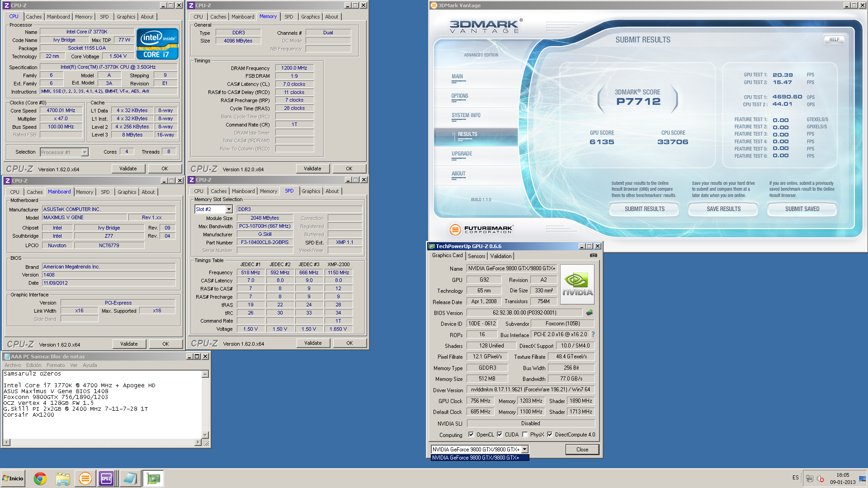Screen dimensions: 868x488
Task: Open Sensors tab in GPU-Z
Action: (476, 256)
